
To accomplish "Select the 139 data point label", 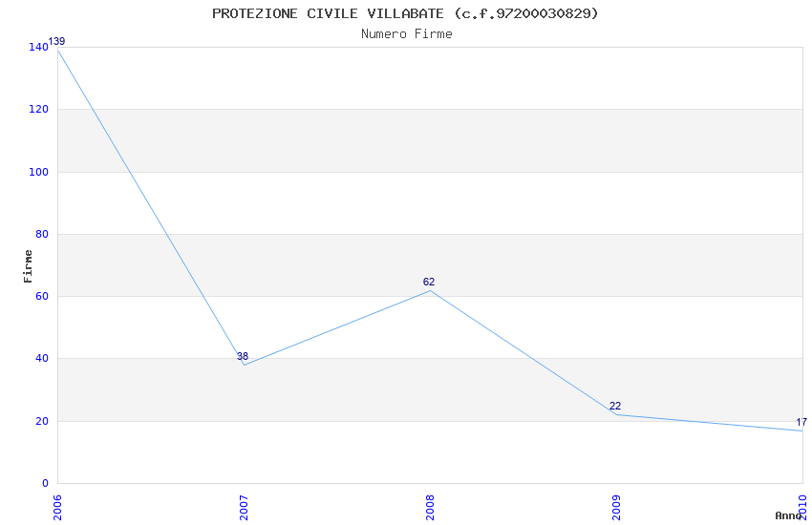I will tap(56, 41).
